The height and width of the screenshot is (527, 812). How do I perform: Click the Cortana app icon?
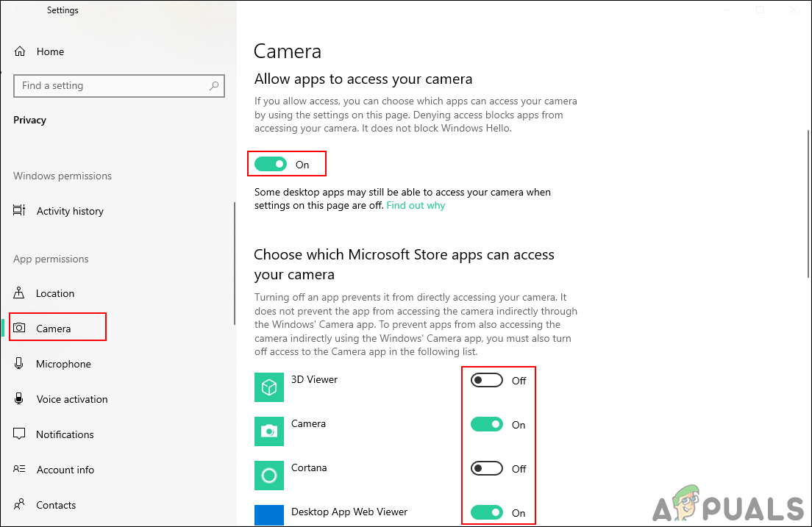click(268, 476)
